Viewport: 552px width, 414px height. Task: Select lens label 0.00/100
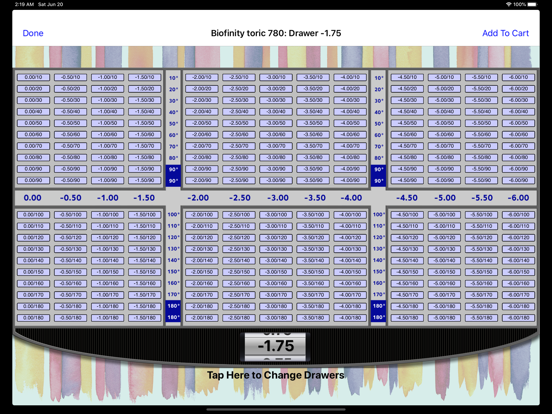(33, 215)
